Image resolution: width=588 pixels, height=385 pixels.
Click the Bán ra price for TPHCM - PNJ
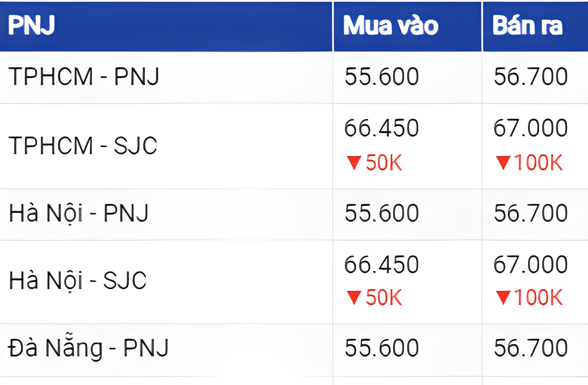(x=531, y=77)
